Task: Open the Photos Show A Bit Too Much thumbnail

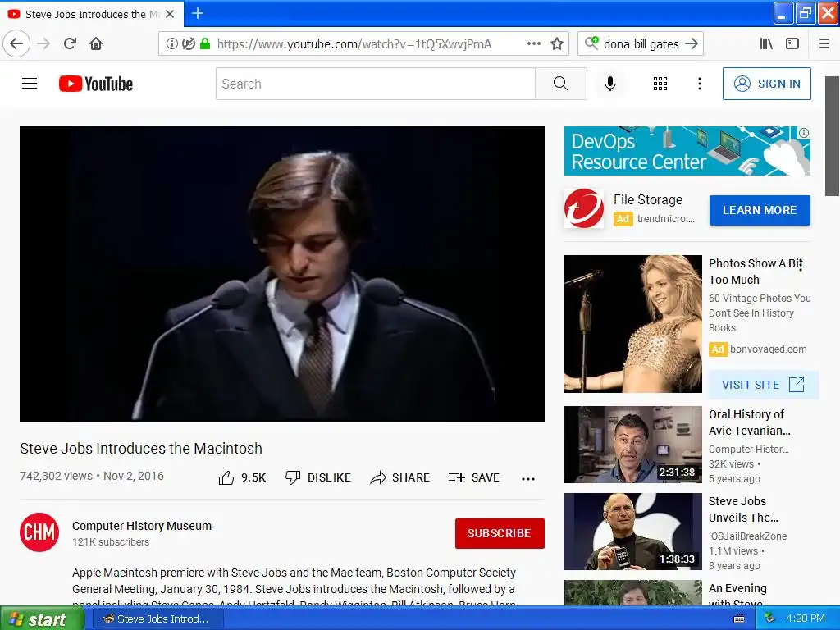Action: [x=633, y=323]
